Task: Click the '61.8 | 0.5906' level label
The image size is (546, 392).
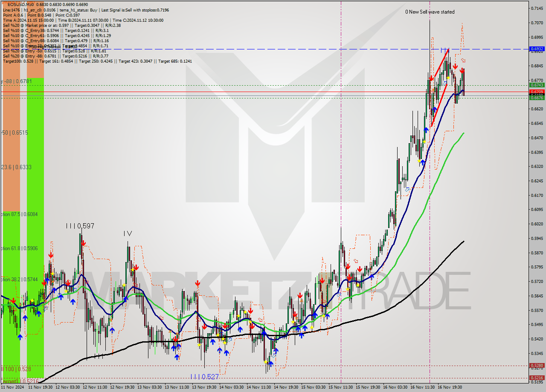Action: 20,248
